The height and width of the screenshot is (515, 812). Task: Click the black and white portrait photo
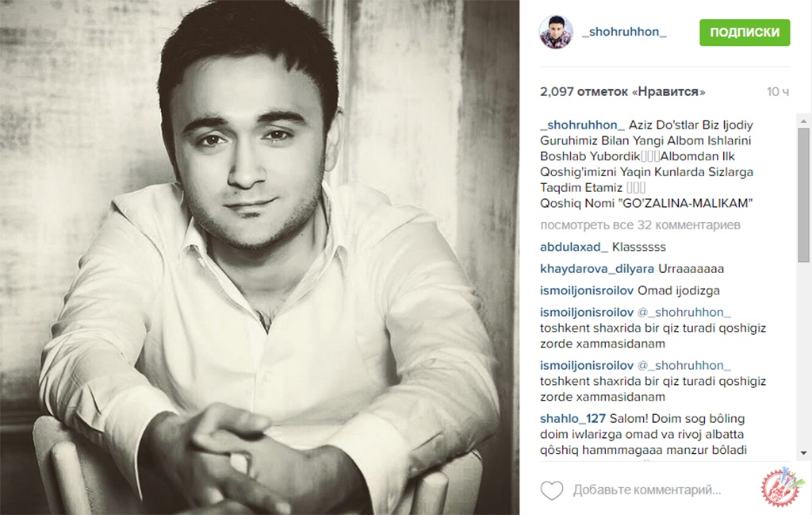tap(259, 257)
